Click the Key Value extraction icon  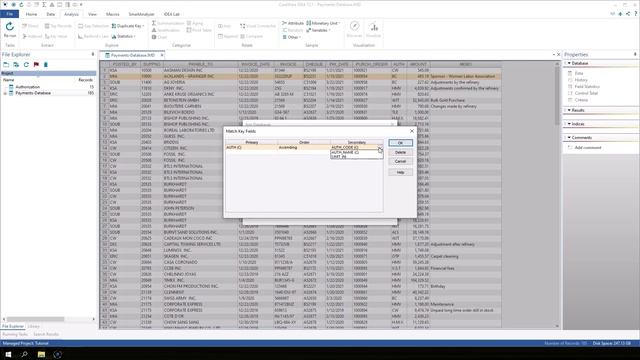56,36
